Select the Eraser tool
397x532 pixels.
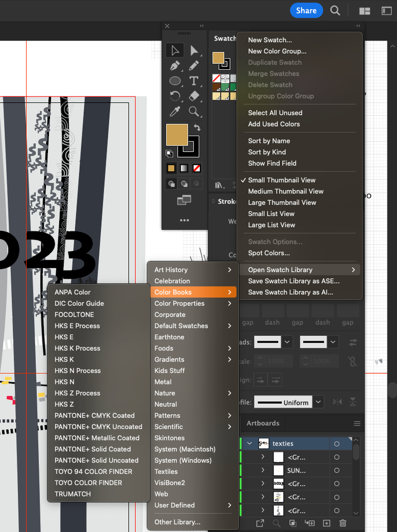pyautogui.click(x=194, y=96)
